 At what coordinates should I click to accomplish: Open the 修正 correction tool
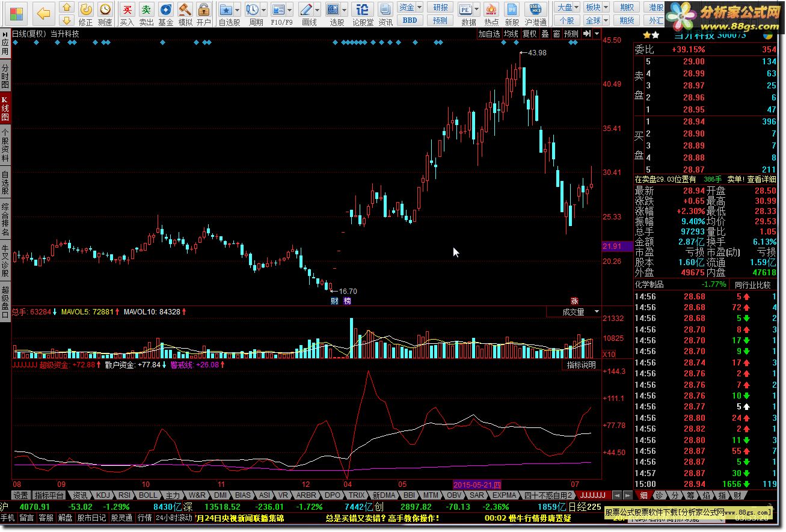click(x=86, y=13)
